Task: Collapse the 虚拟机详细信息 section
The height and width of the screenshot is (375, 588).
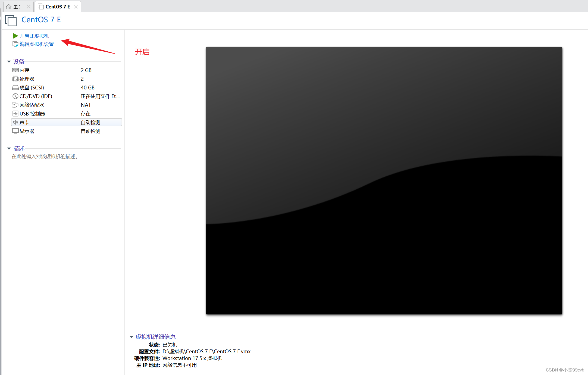Action: 132,337
